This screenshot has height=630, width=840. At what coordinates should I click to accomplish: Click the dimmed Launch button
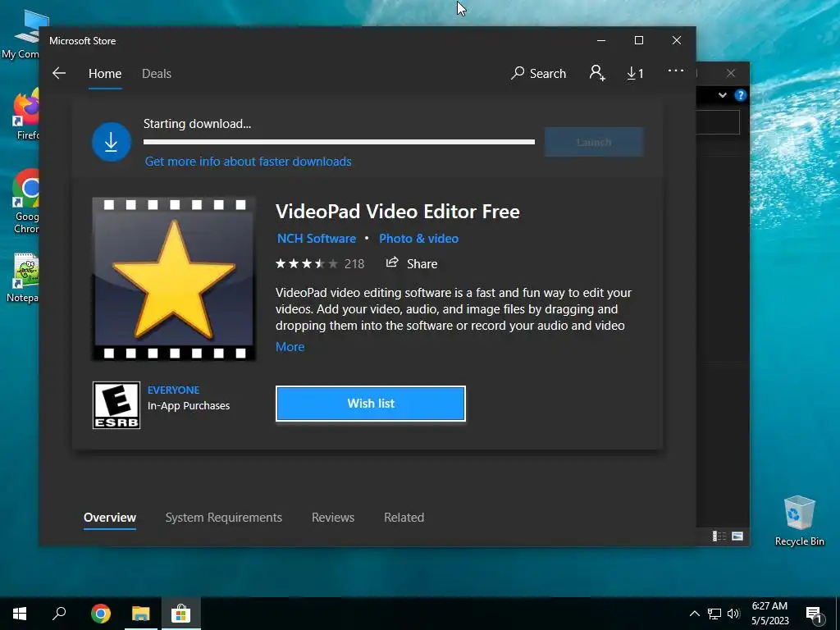point(594,142)
